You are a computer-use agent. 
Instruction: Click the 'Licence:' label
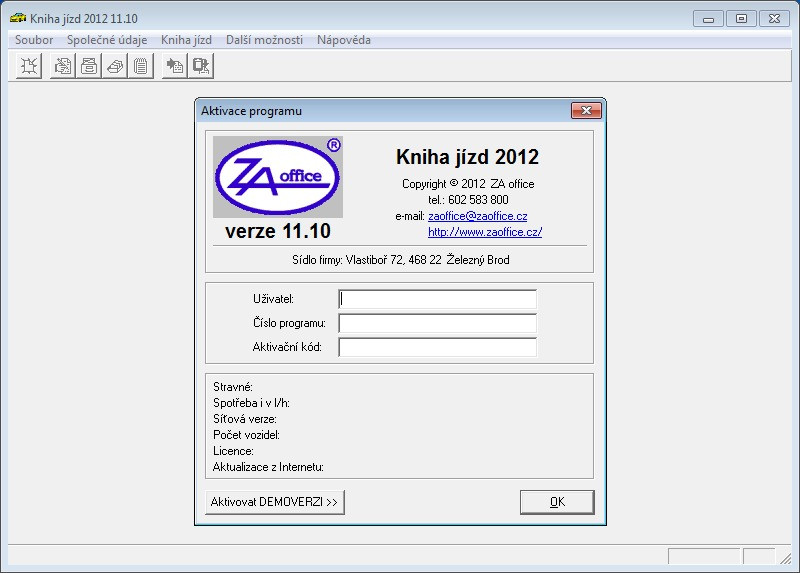(233, 451)
